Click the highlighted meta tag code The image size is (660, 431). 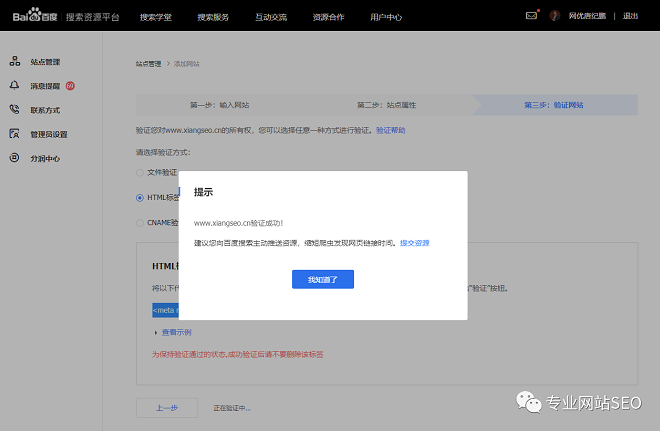click(x=165, y=310)
